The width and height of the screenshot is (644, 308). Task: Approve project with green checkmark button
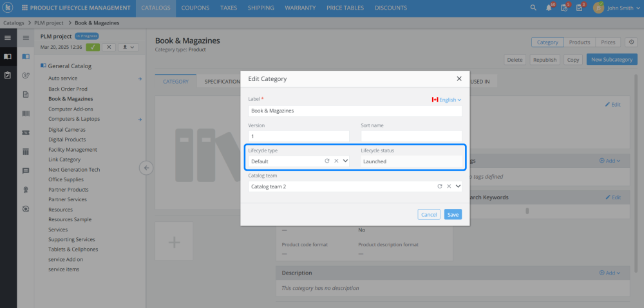[92, 47]
